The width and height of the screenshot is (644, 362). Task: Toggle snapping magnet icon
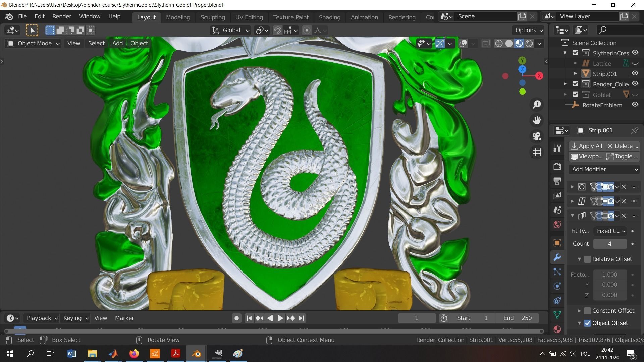[x=277, y=31]
